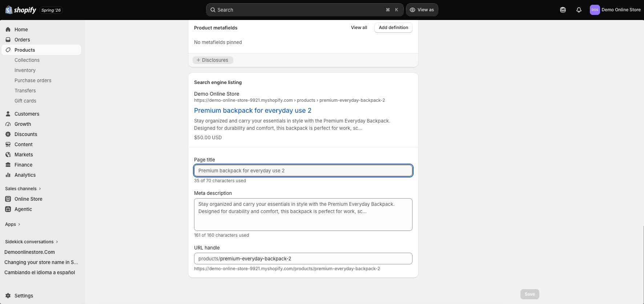Image resolution: width=644 pixels, height=304 pixels.
Task: Open the Growth gauge icon
Action: point(8,124)
